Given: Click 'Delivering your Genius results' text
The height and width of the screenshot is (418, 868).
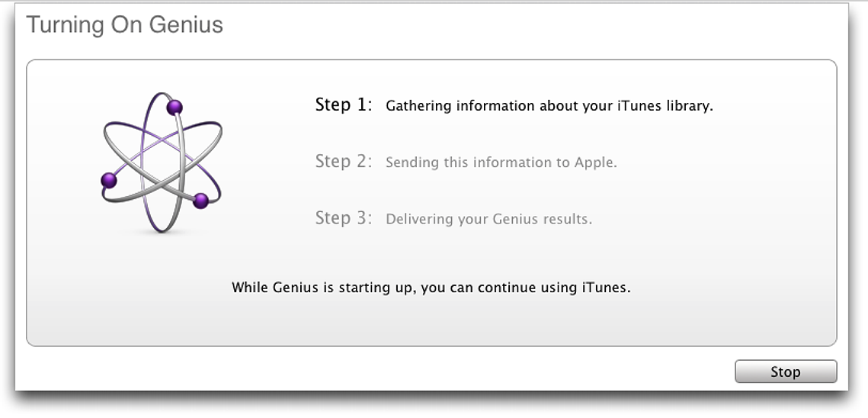Looking at the screenshot, I should (488, 219).
